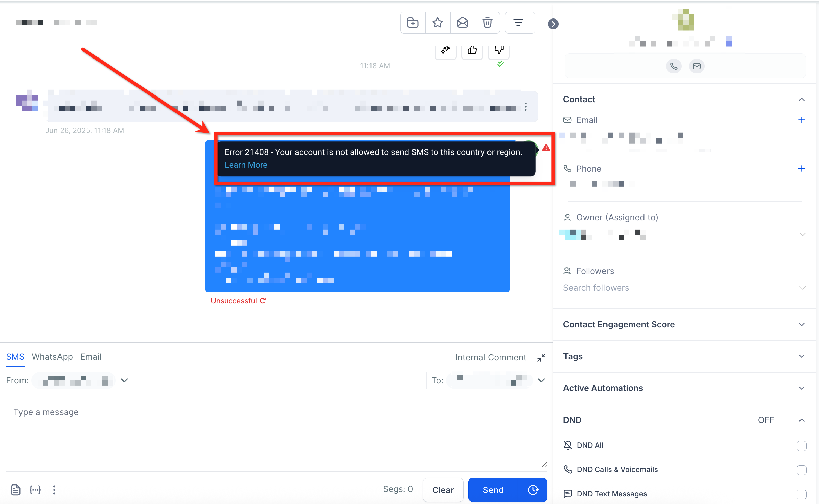Click the thumbs up icon

[472, 50]
